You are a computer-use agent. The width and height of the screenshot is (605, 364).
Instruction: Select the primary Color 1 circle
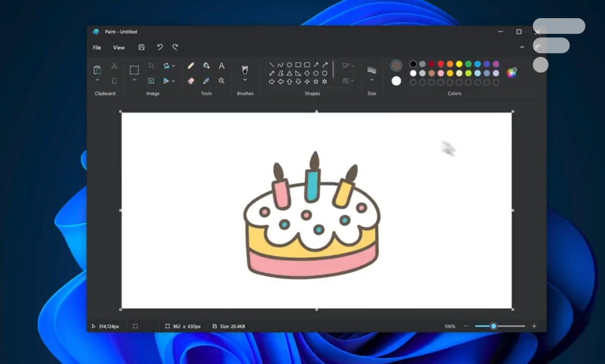(x=396, y=66)
